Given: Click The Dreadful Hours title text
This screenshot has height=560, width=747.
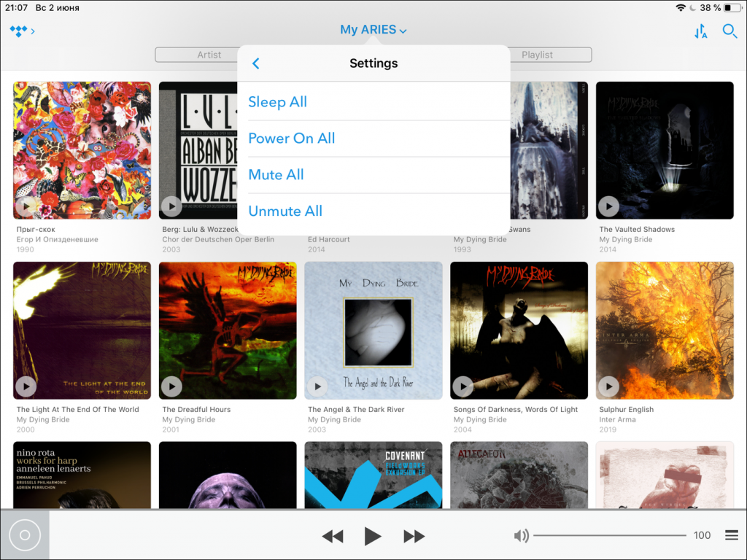Looking at the screenshot, I should coord(196,409).
